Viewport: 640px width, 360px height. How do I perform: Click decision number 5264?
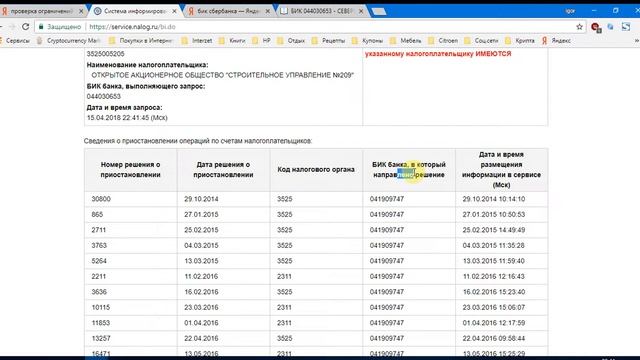[x=99, y=261]
